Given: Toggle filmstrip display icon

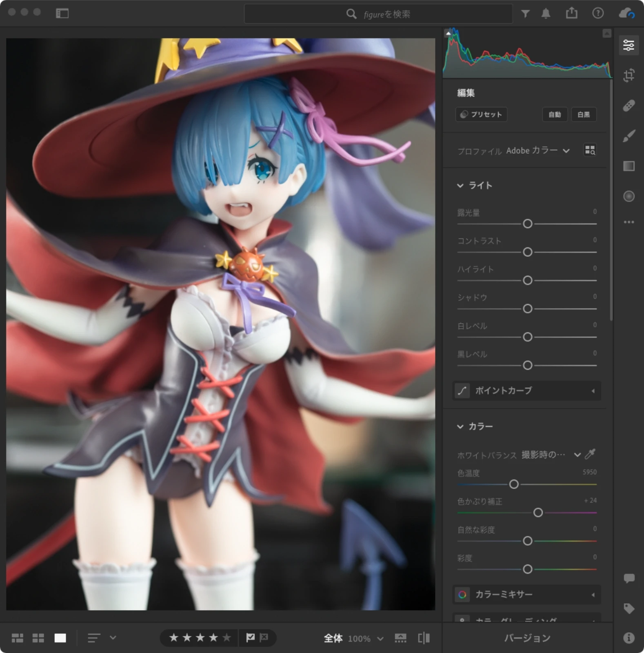Looking at the screenshot, I should point(400,638).
